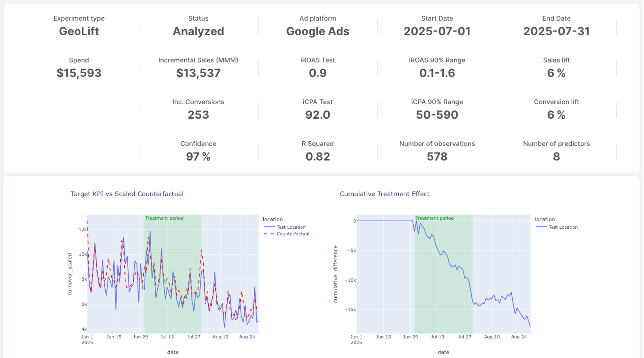This screenshot has height=358, width=644.
Task: Click the Target KPI vs Scaled Counterfactual title
Action: pyautogui.click(x=127, y=194)
